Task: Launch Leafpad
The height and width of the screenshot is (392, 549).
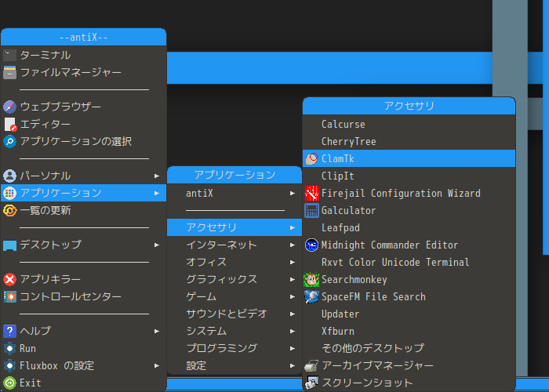Action: click(409, 227)
